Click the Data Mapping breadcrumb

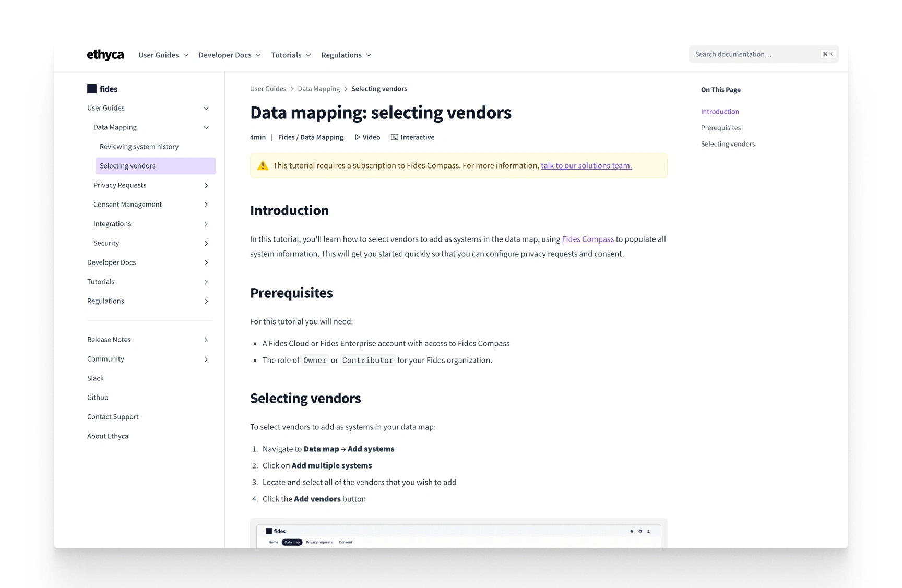click(x=319, y=89)
